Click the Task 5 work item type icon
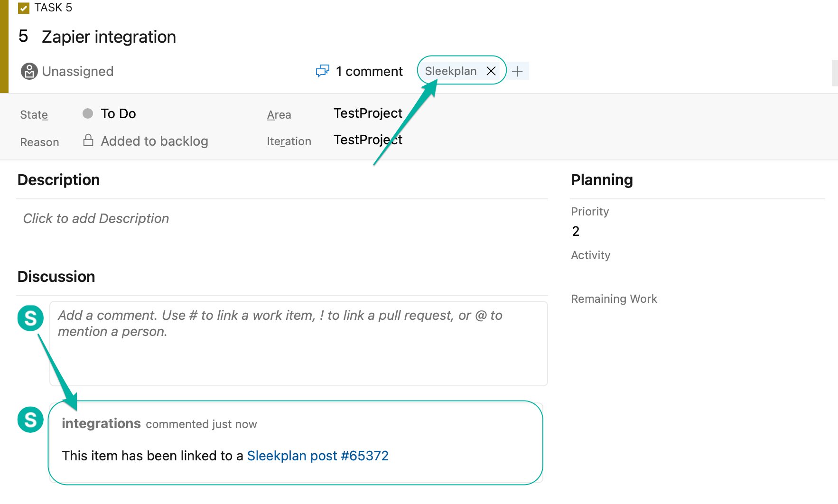The width and height of the screenshot is (838, 504). [24, 8]
